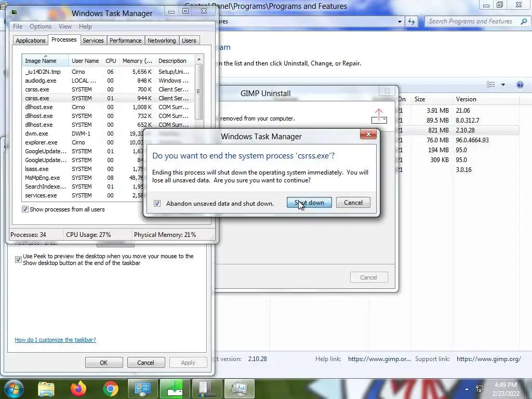532x399 pixels.
Task: Switch to the Task Manager taskbar icon
Action: [240, 389]
